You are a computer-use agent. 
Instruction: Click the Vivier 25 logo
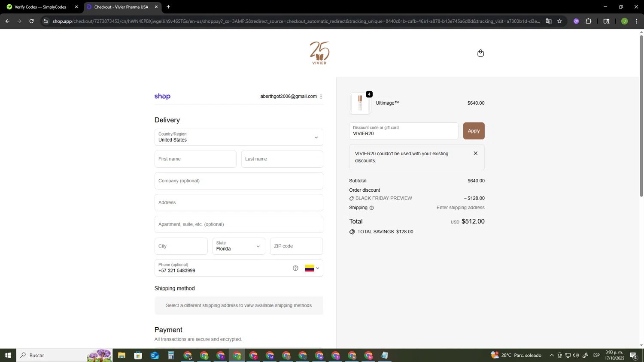click(x=319, y=53)
